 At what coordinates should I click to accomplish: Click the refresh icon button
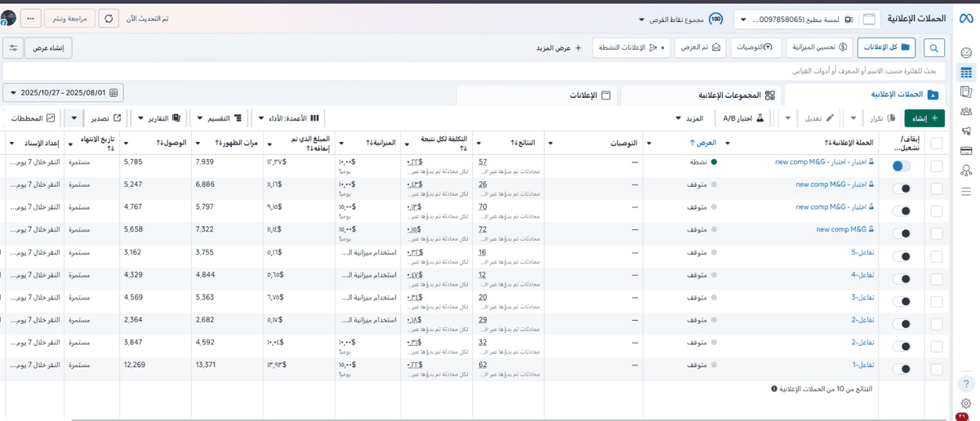tap(110, 19)
